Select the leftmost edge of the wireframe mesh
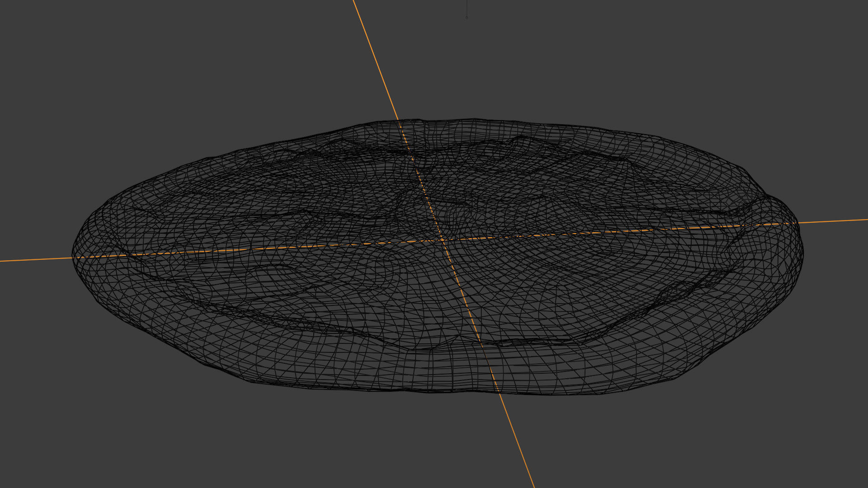This screenshot has width=868, height=488. click(x=74, y=255)
